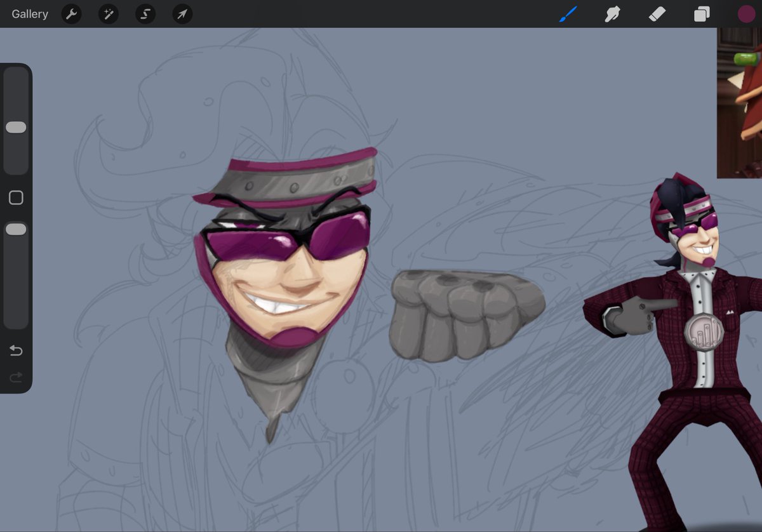
Task: Open the smudge brush options
Action: coord(612,13)
